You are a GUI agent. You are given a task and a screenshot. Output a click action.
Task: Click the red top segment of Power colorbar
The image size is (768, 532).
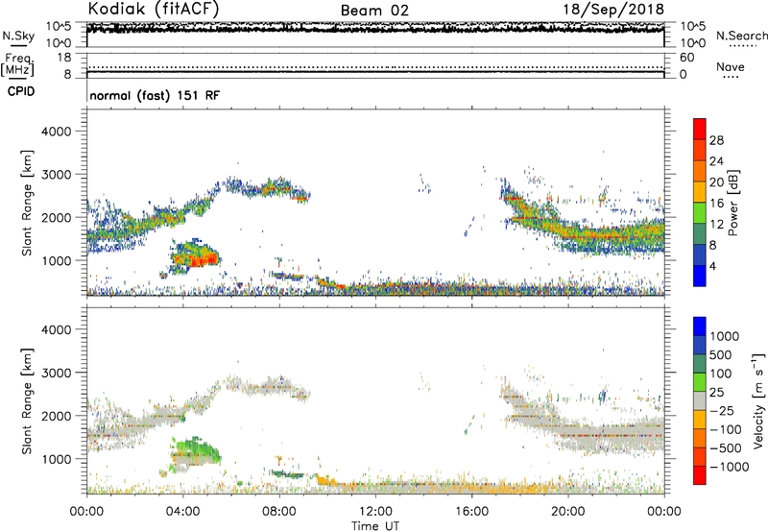point(700,129)
